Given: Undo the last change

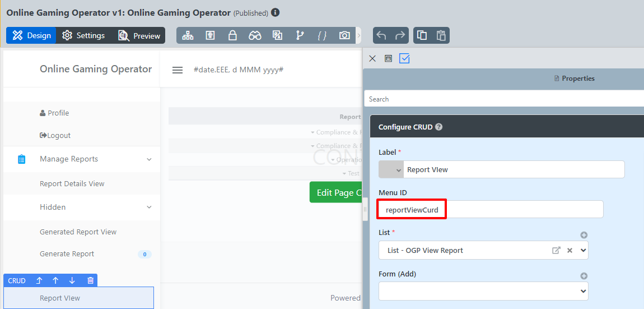Looking at the screenshot, I should click(x=381, y=36).
